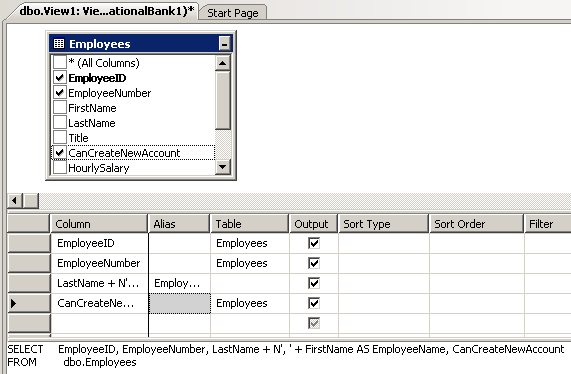571x374 pixels.
Task: Check the Title column checkbox
Action: click(x=60, y=137)
